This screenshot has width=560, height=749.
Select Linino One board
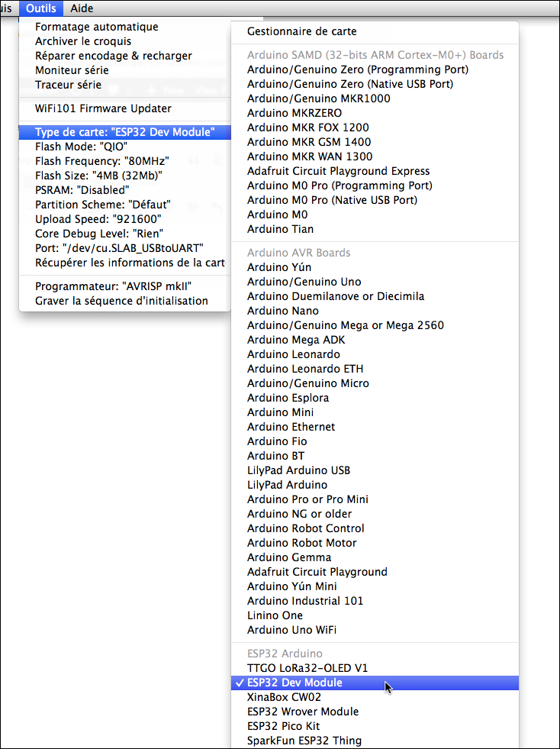(x=375, y=615)
